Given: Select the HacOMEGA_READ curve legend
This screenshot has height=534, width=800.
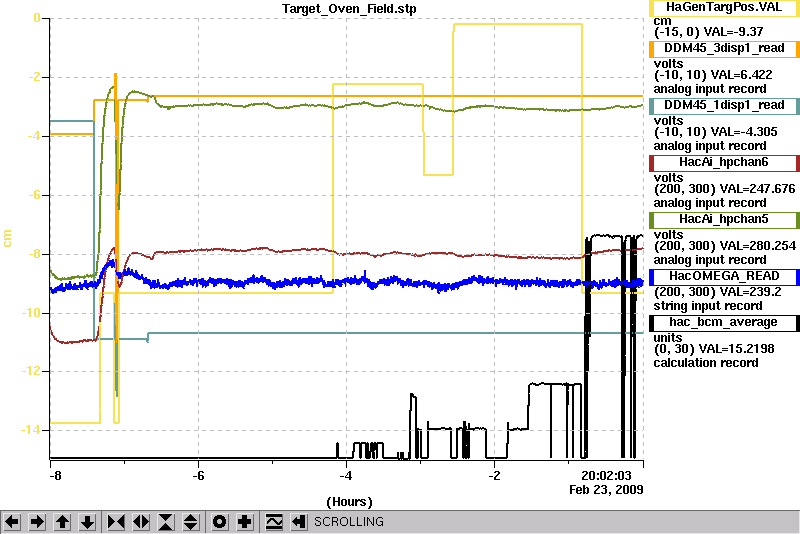Looking at the screenshot, I should [x=724, y=276].
